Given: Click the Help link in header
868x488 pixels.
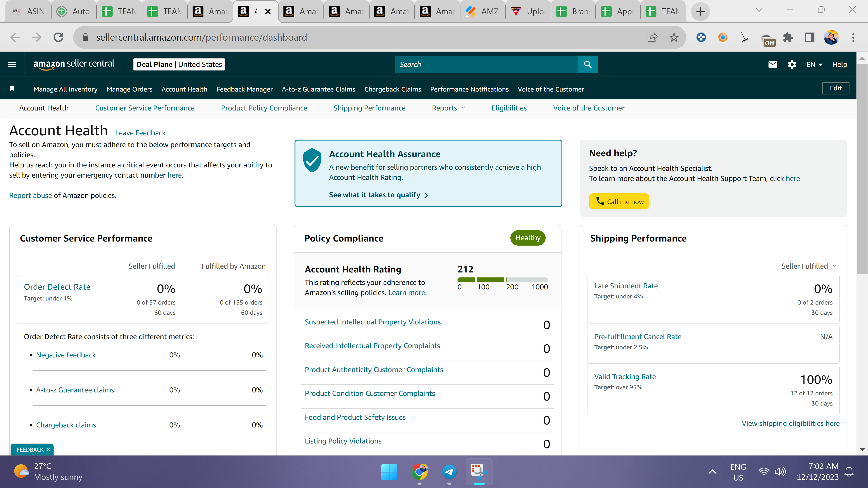Looking at the screenshot, I should pos(839,64).
